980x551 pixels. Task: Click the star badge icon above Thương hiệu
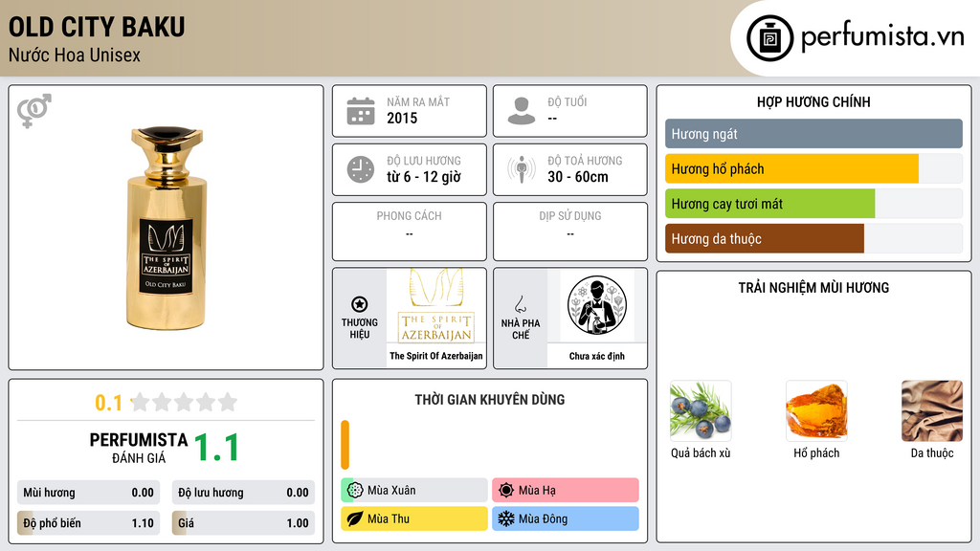360,304
